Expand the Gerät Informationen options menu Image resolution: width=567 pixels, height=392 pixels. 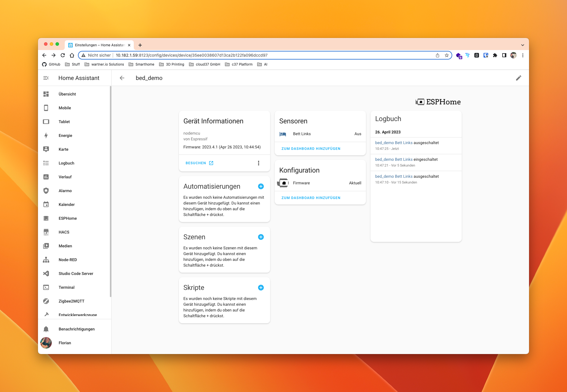pyautogui.click(x=259, y=162)
